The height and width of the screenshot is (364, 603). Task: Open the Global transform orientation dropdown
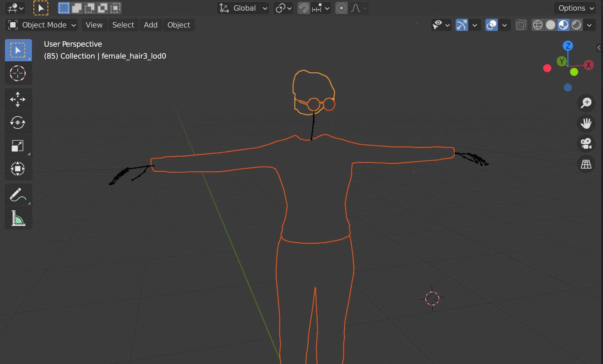(243, 8)
